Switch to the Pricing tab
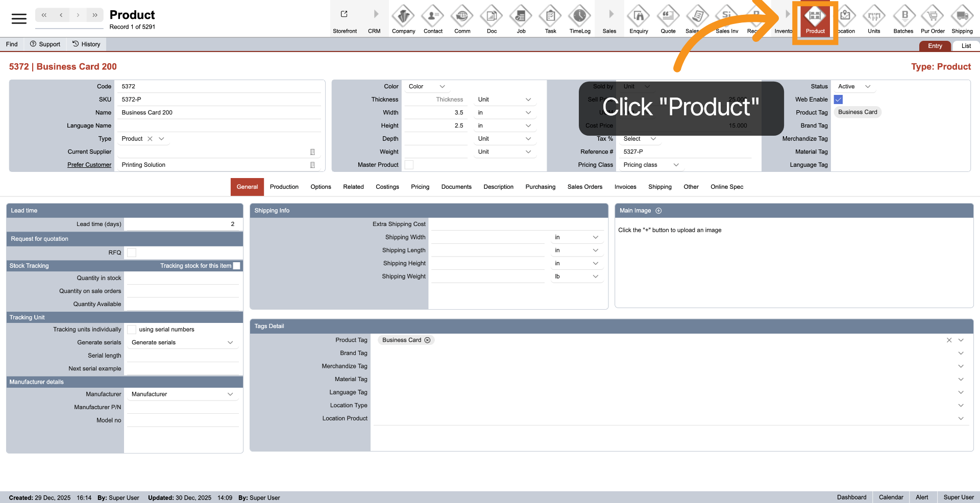 420,187
